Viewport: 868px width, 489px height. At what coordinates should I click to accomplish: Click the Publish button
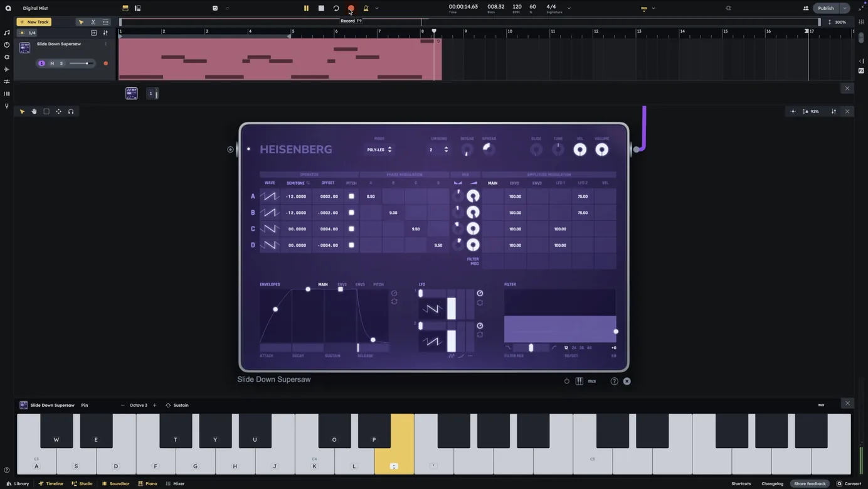click(x=826, y=8)
